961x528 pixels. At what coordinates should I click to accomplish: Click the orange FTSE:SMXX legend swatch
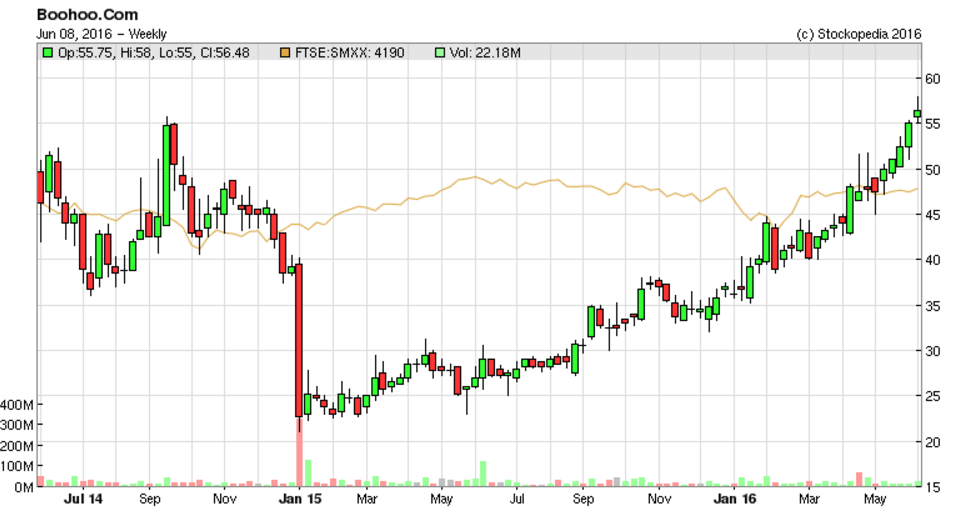coord(284,53)
